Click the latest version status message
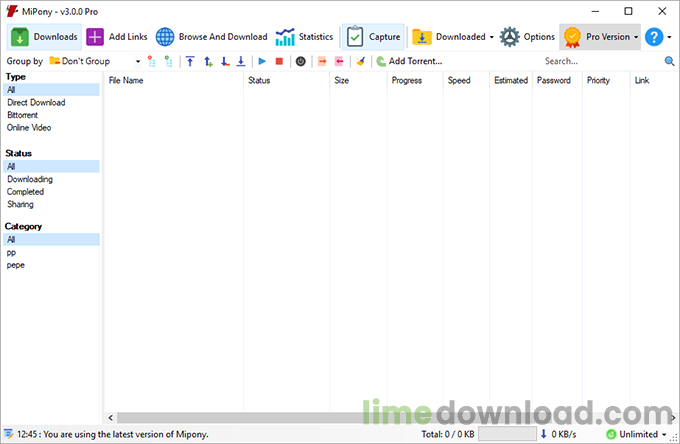The width and height of the screenshot is (680, 444). pos(113,434)
